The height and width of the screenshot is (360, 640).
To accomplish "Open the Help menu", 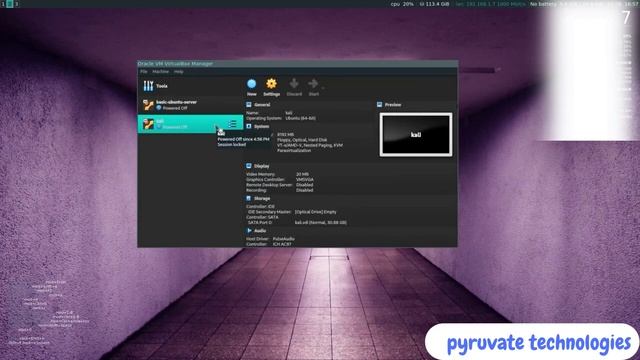I will pyautogui.click(x=179, y=71).
